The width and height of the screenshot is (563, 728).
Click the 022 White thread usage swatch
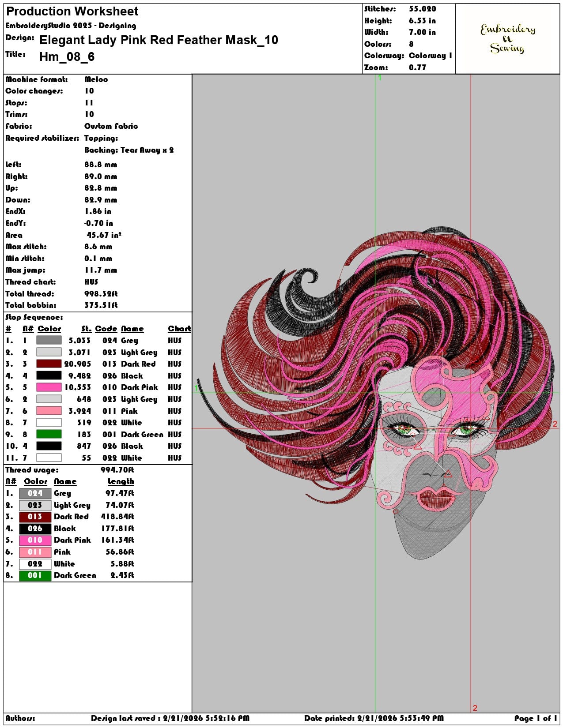point(35,564)
